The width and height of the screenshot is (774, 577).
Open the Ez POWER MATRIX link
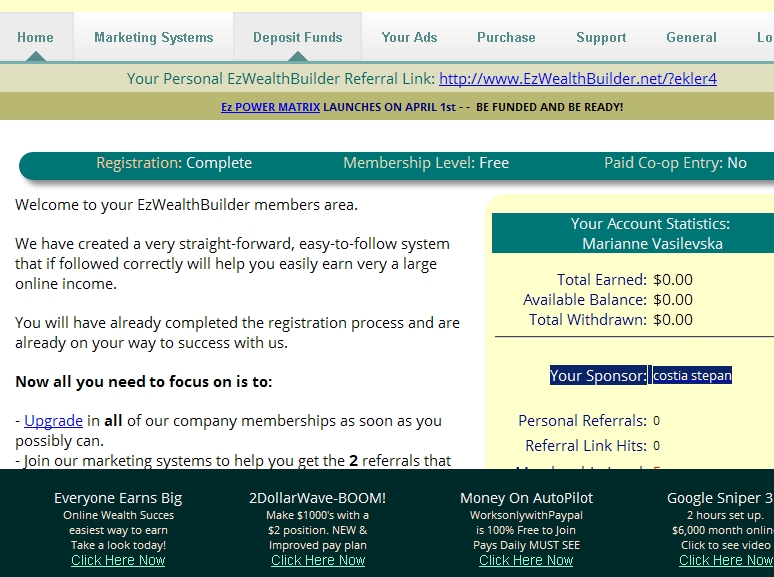[x=270, y=107]
